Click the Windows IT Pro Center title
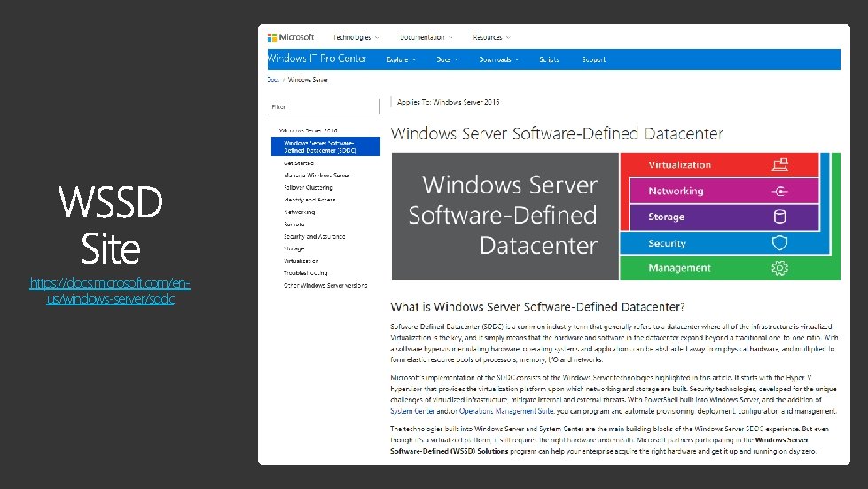 (317, 59)
